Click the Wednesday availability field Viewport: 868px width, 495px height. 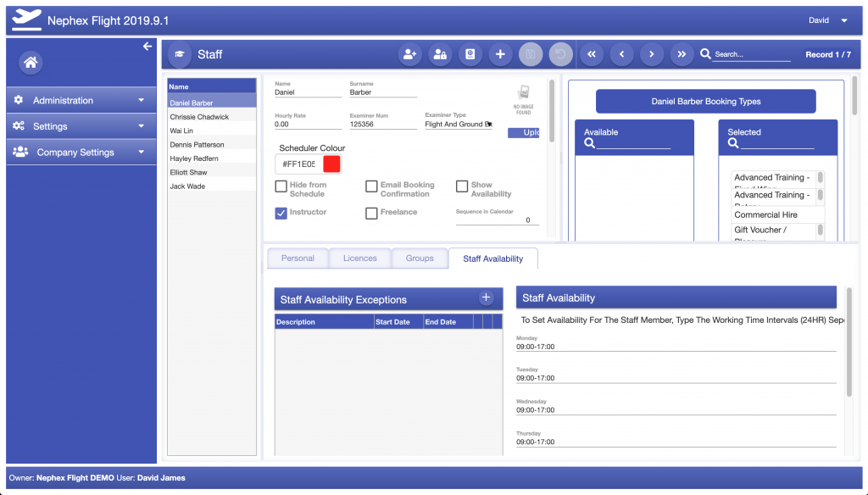(x=676, y=411)
